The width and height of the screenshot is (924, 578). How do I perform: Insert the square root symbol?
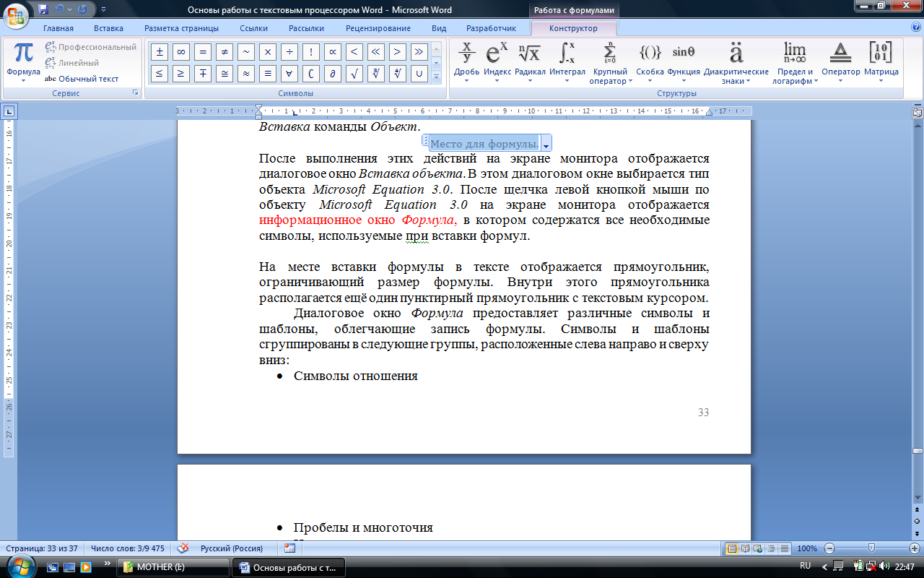354,74
